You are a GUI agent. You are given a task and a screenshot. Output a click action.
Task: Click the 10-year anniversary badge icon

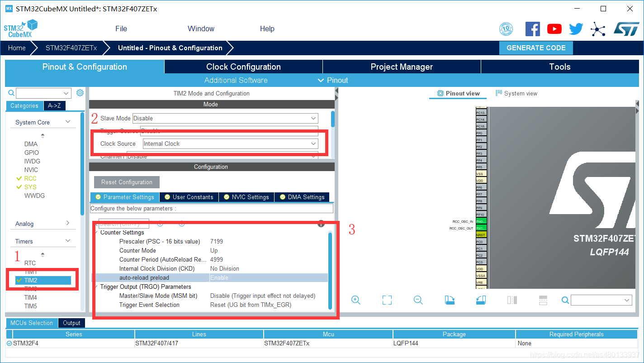[x=506, y=29]
